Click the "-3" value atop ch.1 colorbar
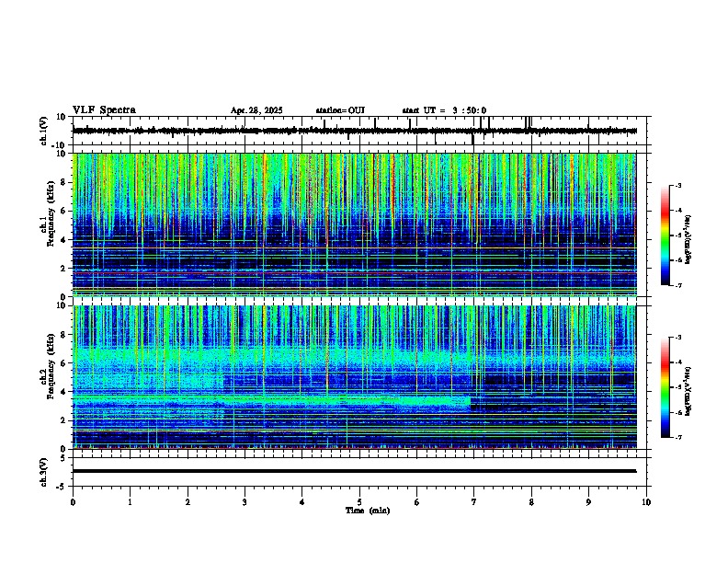 [677, 185]
